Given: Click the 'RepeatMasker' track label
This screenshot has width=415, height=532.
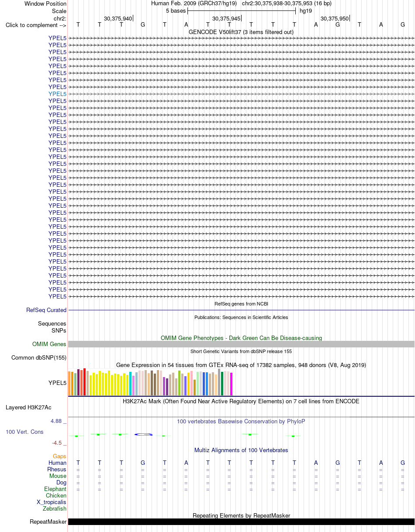Looking at the screenshot, I should 48,522.
